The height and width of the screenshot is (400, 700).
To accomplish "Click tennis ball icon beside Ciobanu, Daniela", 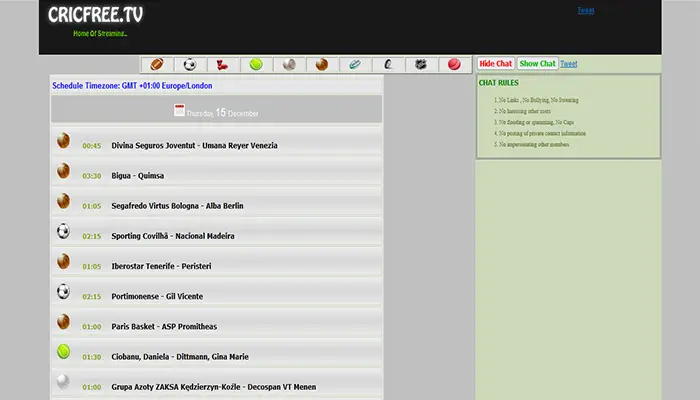I will pos(63,352).
